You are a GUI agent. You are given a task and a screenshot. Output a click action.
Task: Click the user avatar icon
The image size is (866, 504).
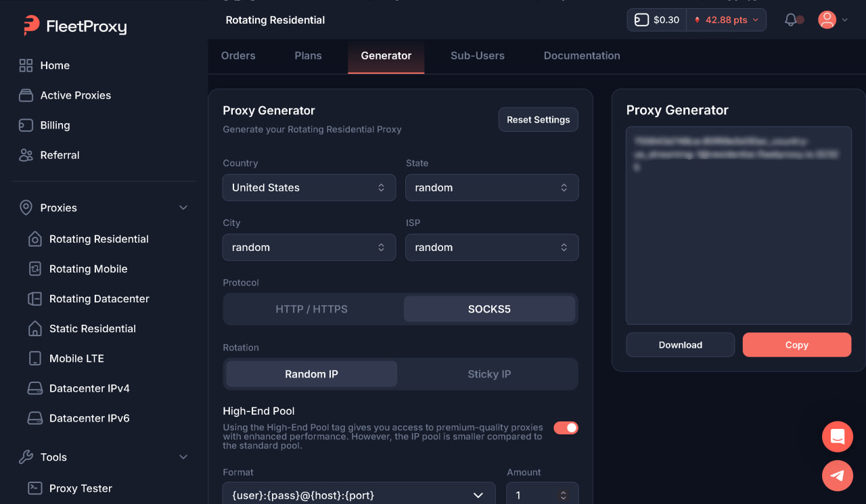click(827, 20)
